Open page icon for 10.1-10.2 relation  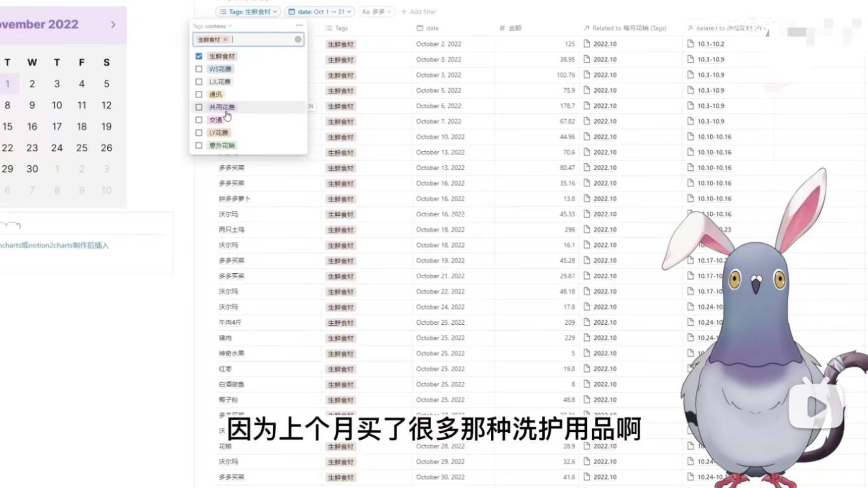(x=691, y=44)
